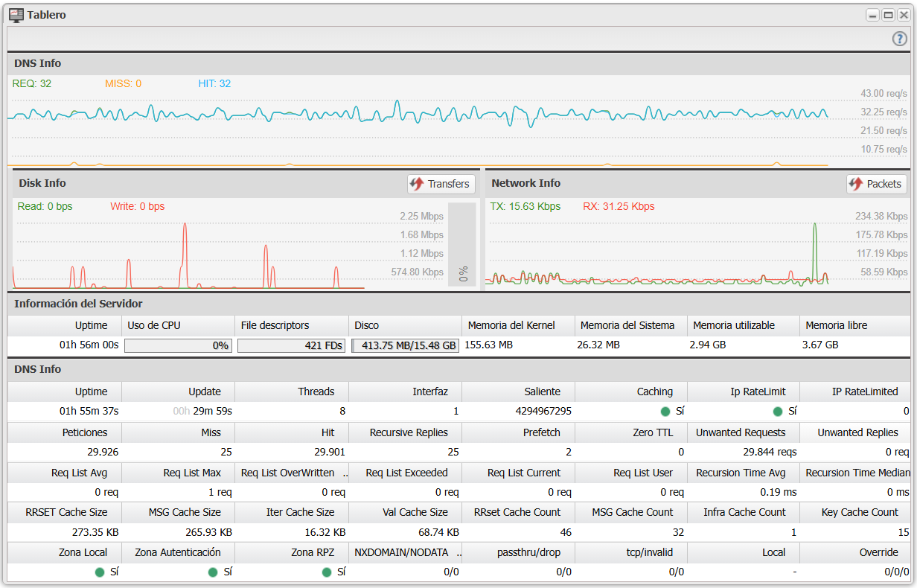The height and width of the screenshot is (588, 917).
Task: Select the Peticiones column header
Action: 85,432
